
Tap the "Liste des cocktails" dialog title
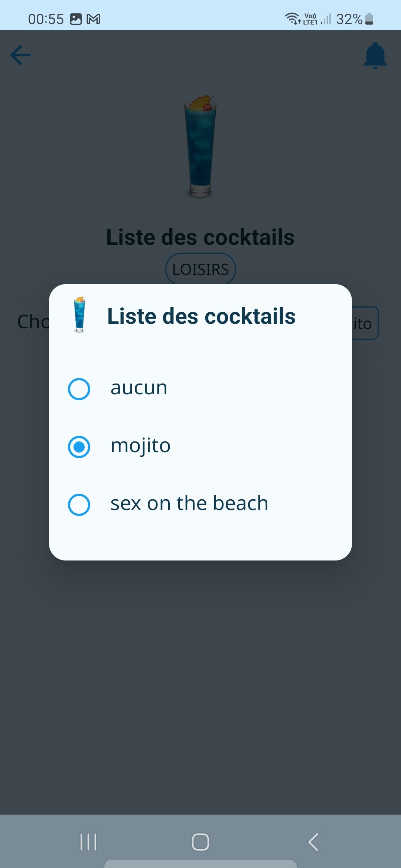tap(201, 316)
